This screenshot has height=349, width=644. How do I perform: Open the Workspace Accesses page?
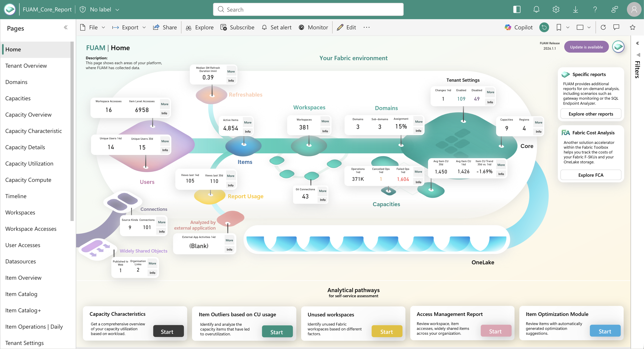pyautogui.click(x=35, y=229)
